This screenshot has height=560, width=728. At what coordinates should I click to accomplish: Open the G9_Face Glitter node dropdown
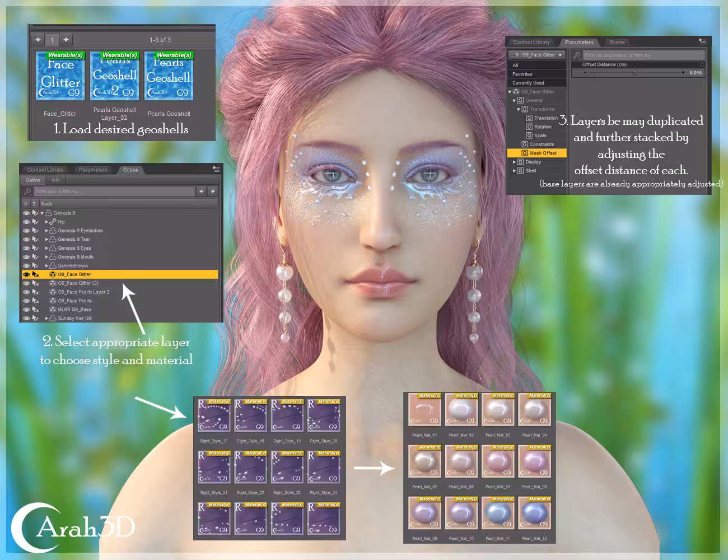click(x=538, y=55)
